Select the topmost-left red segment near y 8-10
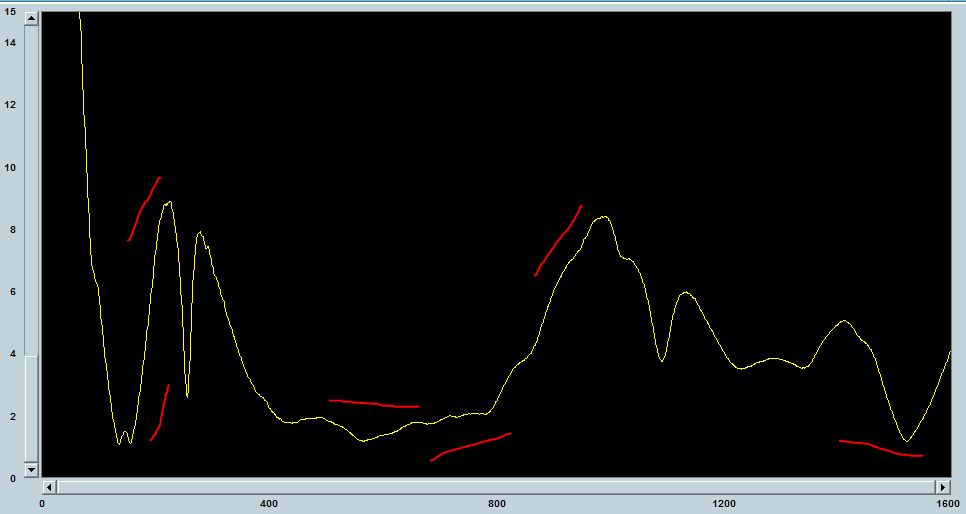966x514 pixels. [x=144, y=208]
